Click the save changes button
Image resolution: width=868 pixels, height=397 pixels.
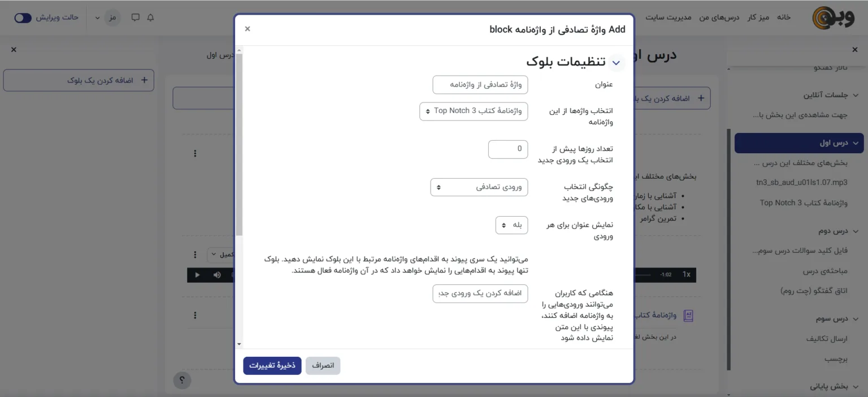pyautogui.click(x=272, y=366)
